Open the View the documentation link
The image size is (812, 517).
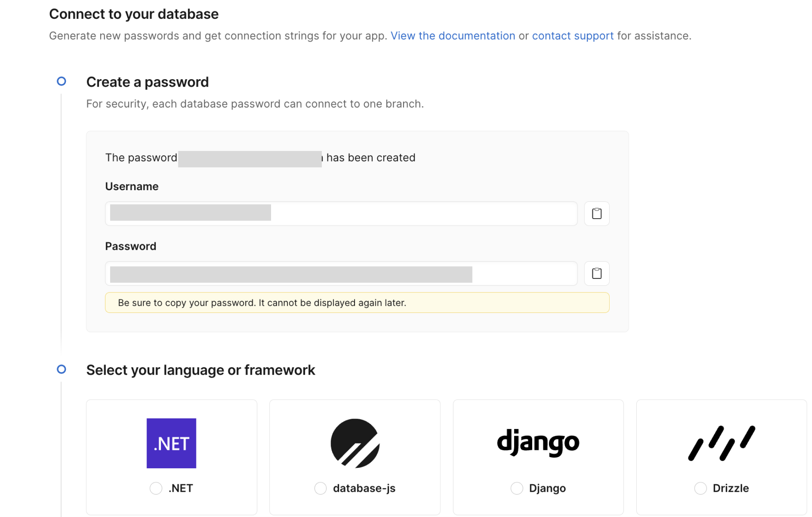click(x=453, y=36)
